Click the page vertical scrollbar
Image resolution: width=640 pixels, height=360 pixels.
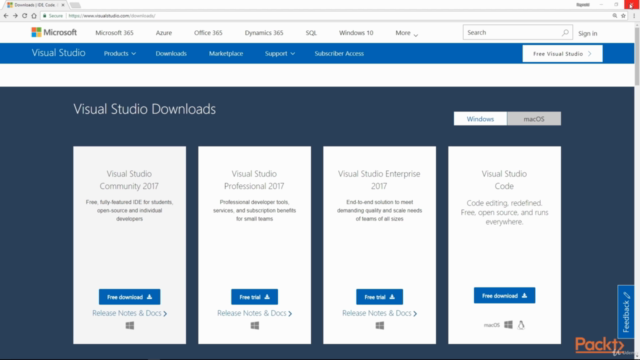coord(637,55)
